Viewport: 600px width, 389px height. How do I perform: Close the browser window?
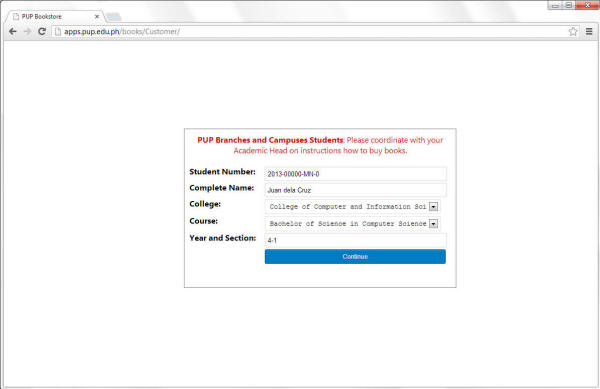point(587,5)
